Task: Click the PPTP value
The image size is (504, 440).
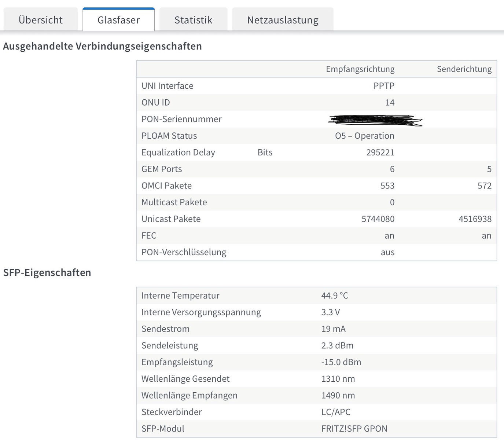Action: pyautogui.click(x=384, y=86)
